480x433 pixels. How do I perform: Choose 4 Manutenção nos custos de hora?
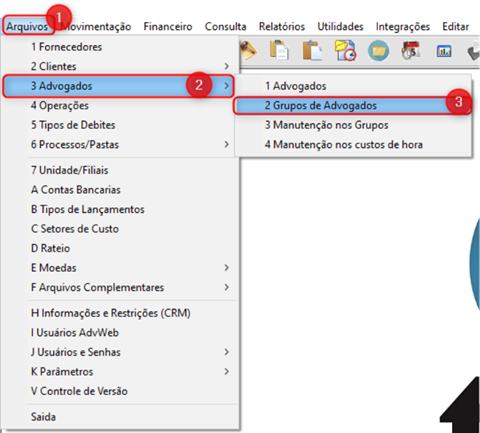click(x=353, y=144)
